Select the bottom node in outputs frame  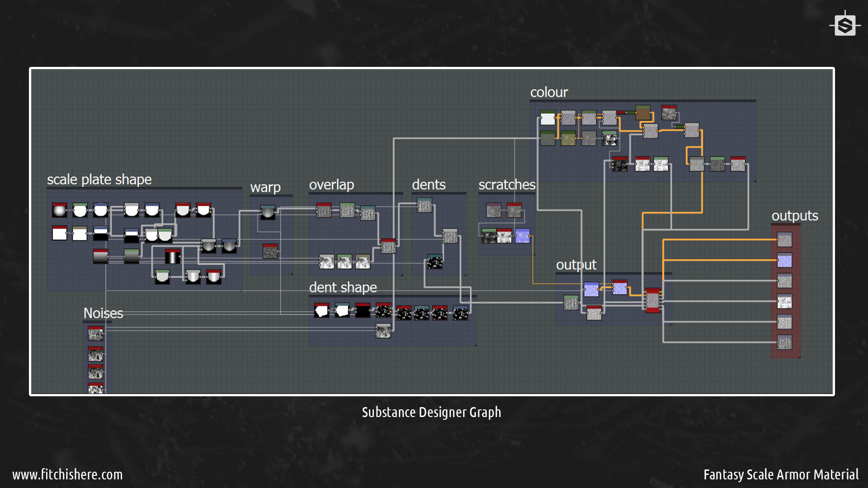[x=784, y=343]
